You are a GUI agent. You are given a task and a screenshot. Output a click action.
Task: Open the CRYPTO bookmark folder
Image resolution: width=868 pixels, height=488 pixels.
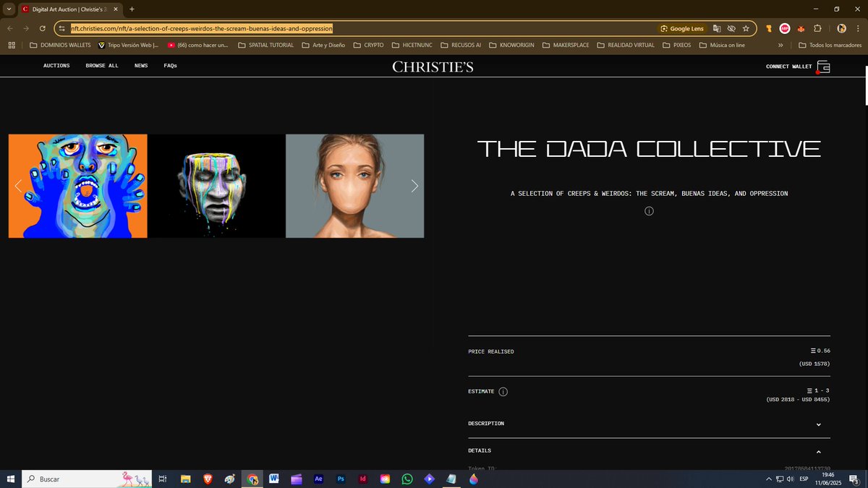tap(367, 45)
